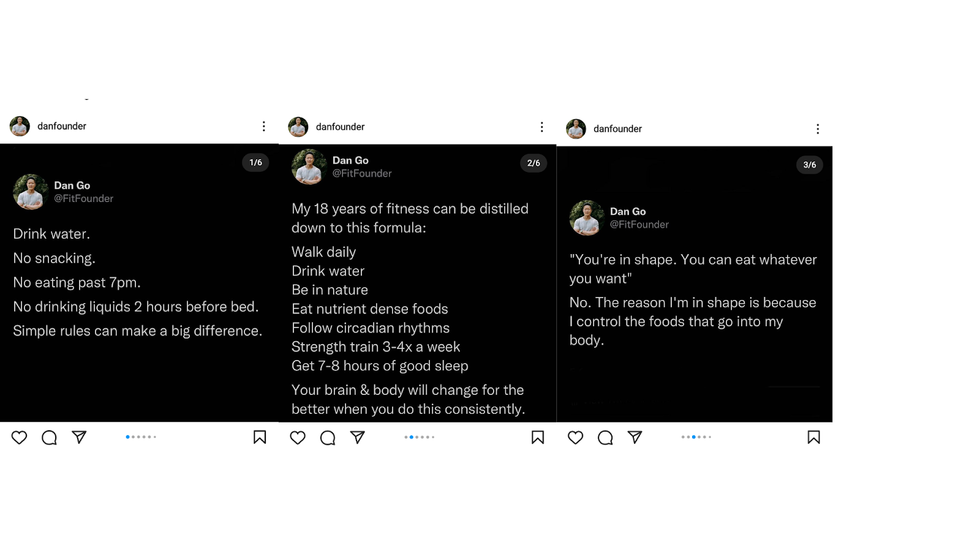Like the '18 years of fitness' post
The image size is (980, 551).
298,438
